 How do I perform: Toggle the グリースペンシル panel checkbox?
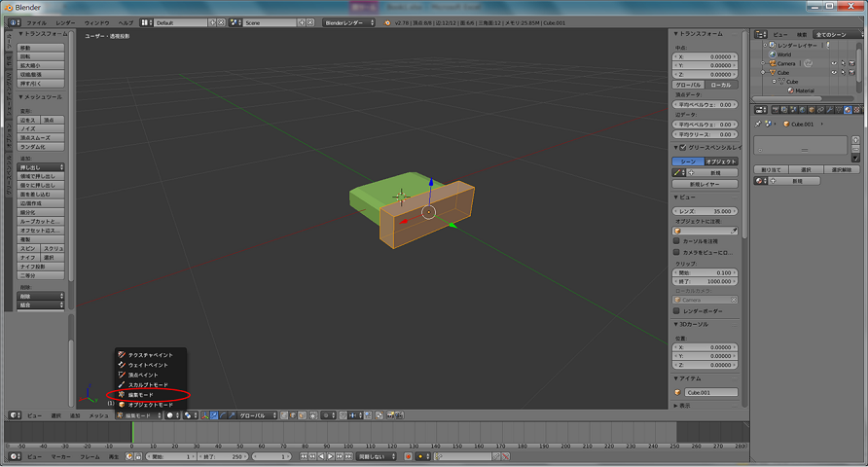pos(685,147)
